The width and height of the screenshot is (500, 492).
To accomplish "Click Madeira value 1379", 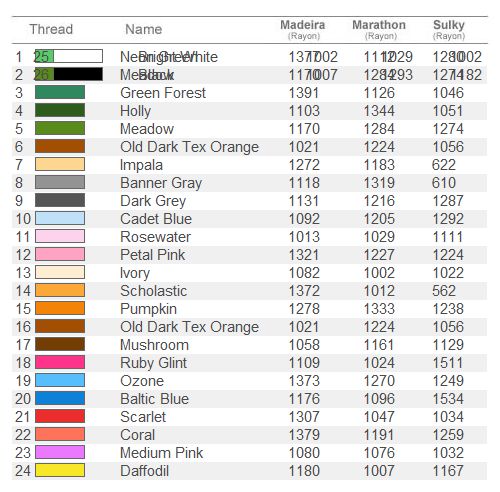I will (x=304, y=435).
